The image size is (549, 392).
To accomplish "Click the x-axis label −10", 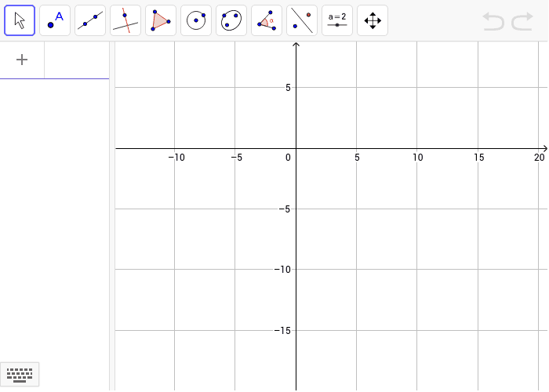I will (176, 158).
